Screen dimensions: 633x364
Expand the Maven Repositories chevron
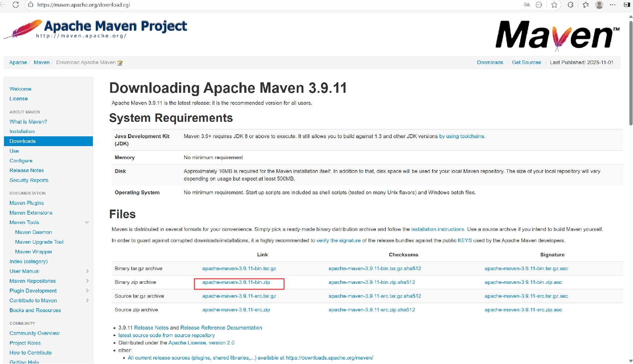tap(87, 281)
